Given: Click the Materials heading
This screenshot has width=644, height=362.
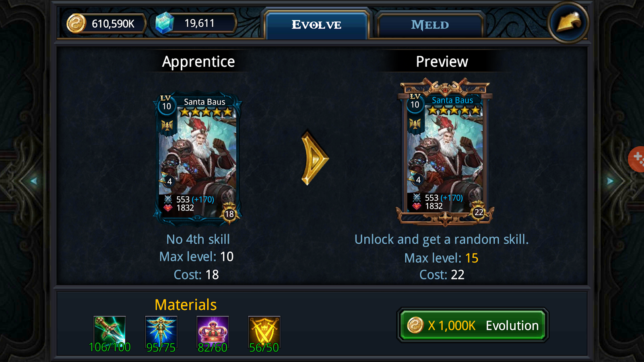Looking at the screenshot, I should 186,305.
